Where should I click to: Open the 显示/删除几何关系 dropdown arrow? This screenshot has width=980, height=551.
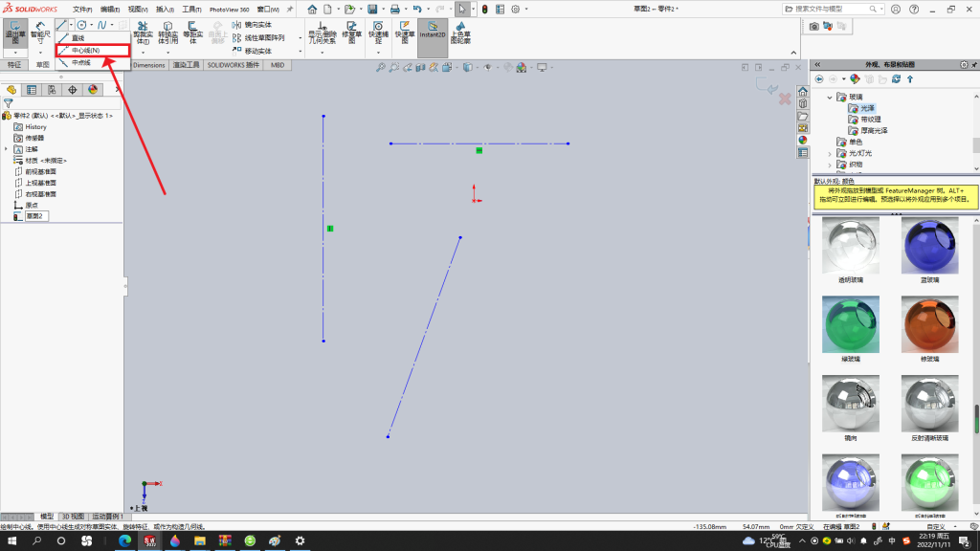click(322, 52)
